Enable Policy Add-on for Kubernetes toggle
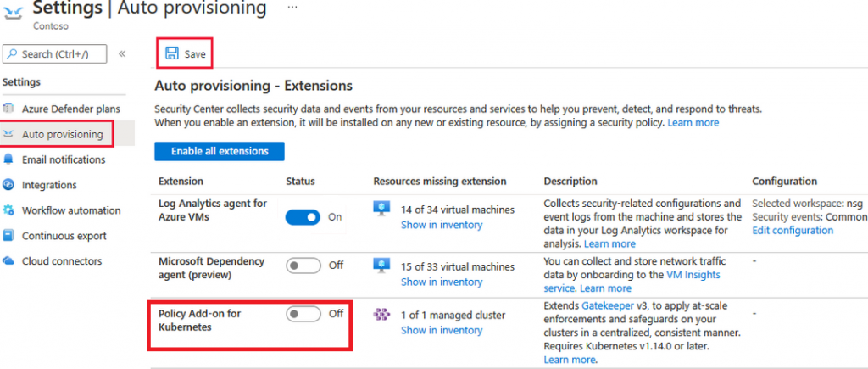 tap(303, 314)
